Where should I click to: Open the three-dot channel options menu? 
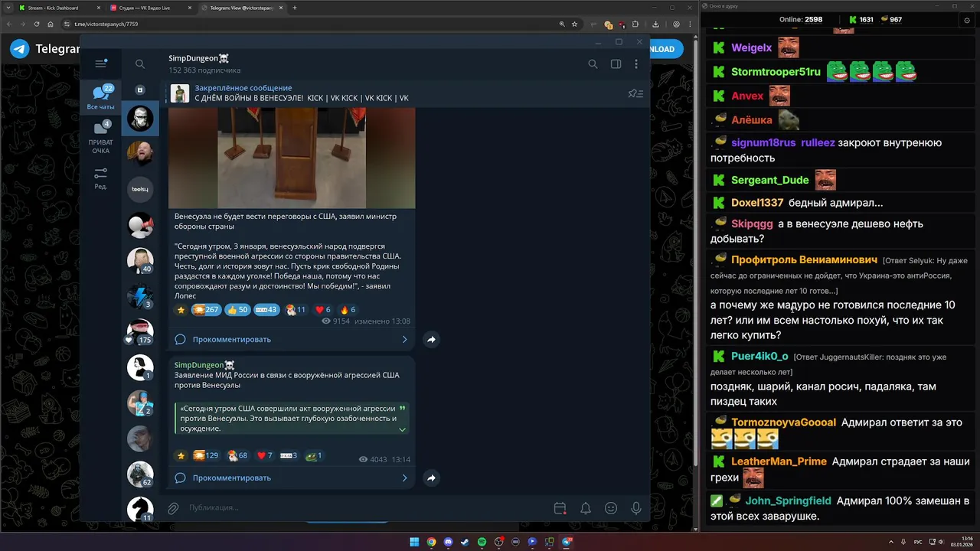[x=636, y=64]
